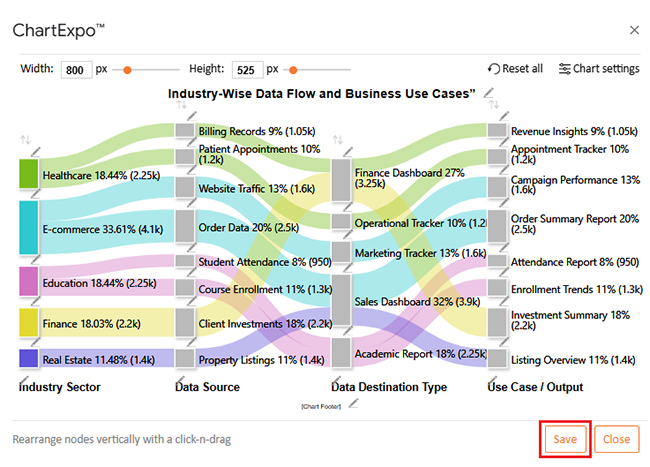650x467 pixels.
Task: Click the edit pencil next to Chart Footer
Action: [x=352, y=403]
